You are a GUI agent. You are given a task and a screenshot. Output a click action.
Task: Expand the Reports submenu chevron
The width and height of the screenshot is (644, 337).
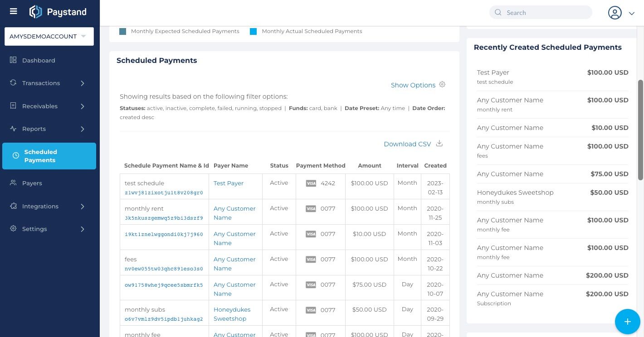tap(83, 129)
